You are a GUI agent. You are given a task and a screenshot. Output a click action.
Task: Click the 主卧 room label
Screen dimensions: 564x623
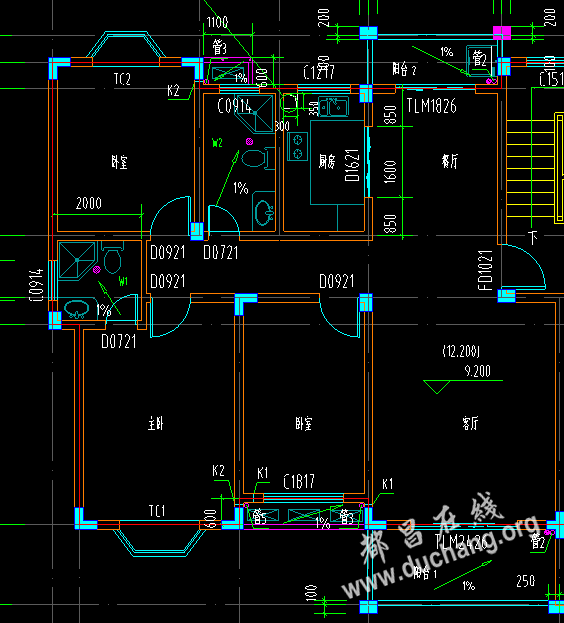point(156,424)
